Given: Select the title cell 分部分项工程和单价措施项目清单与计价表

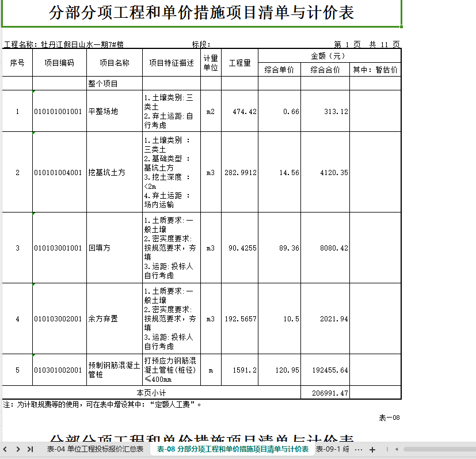Looking at the screenshot, I should click(201, 13).
